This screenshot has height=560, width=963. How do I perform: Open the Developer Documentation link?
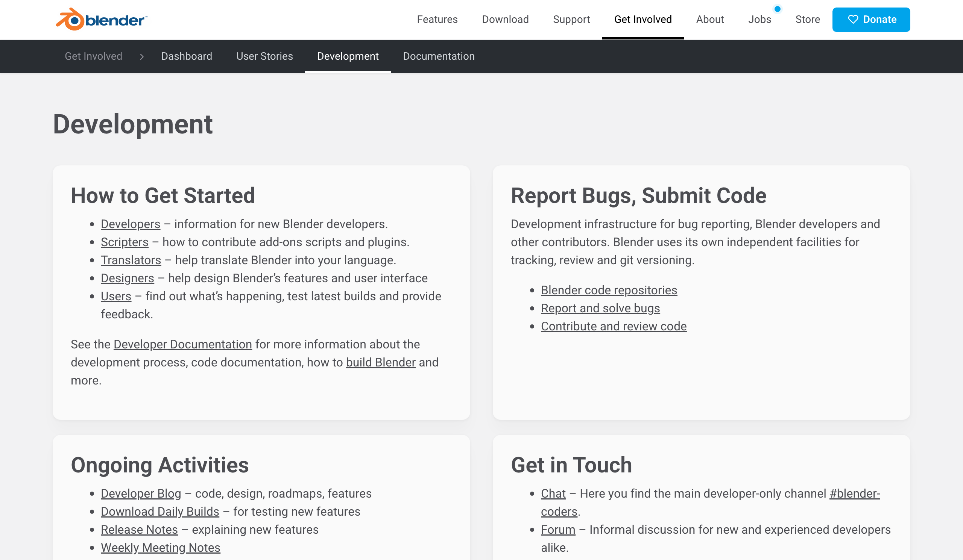coord(183,344)
